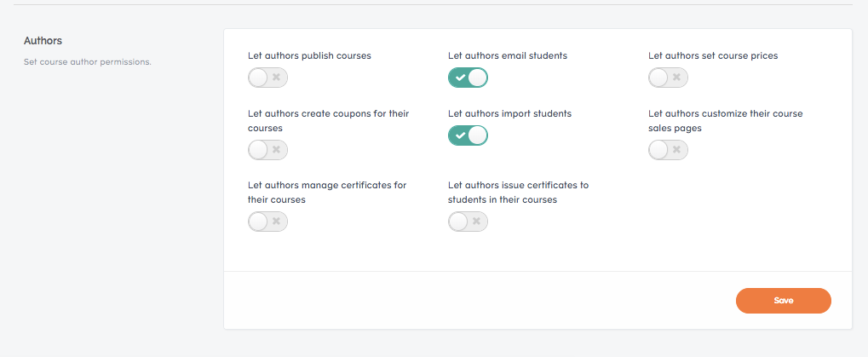This screenshot has width=868, height=357.
Task: Toggle authors manage certificates switch
Action: [x=268, y=222]
